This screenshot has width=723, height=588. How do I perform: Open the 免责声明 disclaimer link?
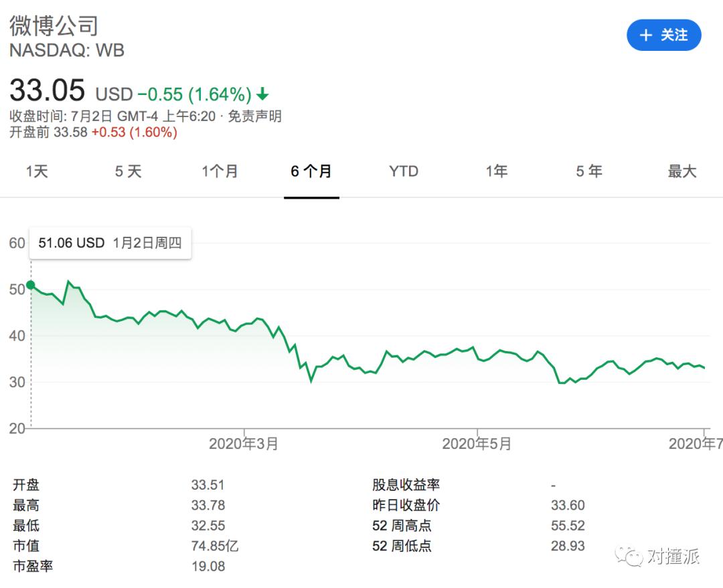255,116
